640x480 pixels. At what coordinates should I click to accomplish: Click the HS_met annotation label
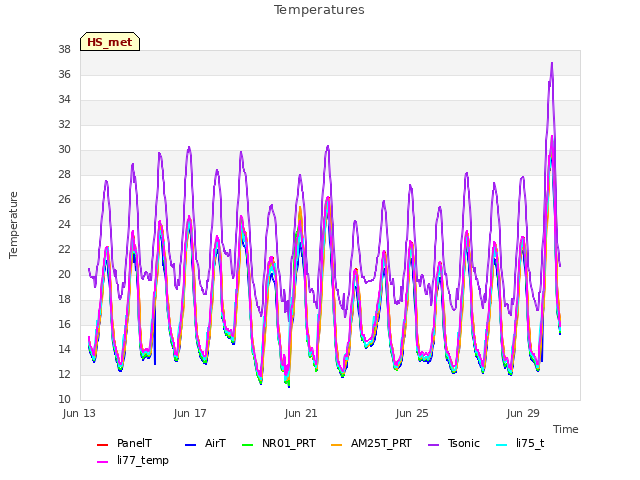(x=110, y=42)
